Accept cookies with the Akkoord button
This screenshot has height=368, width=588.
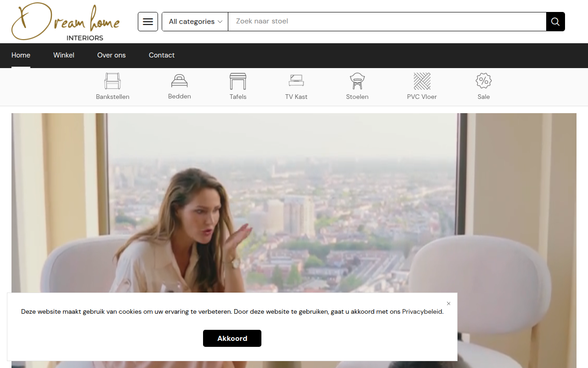pyautogui.click(x=232, y=338)
